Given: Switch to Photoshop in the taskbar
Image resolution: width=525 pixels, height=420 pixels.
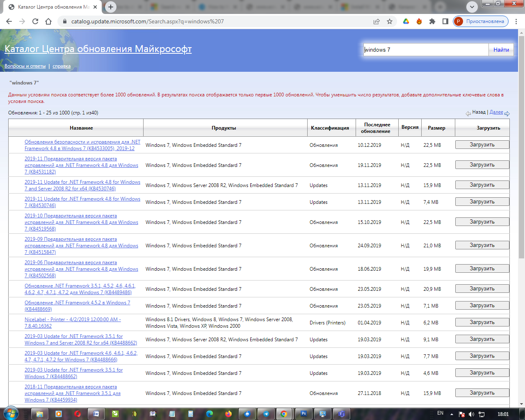Looking at the screenshot, I should [304, 414].
